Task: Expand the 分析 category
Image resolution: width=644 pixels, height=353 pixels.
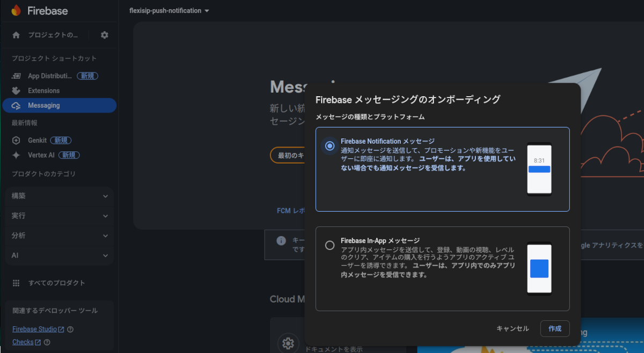Action: click(59, 236)
